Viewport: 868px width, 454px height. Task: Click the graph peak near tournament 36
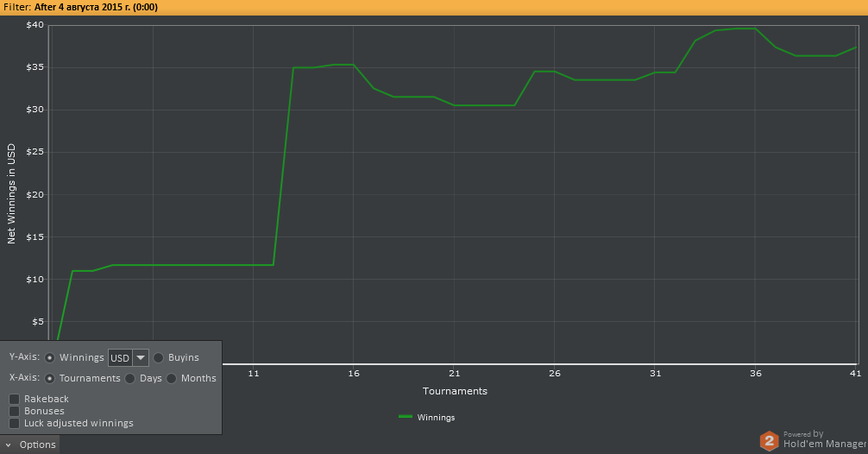pyautogui.click(x=745, y=28)
